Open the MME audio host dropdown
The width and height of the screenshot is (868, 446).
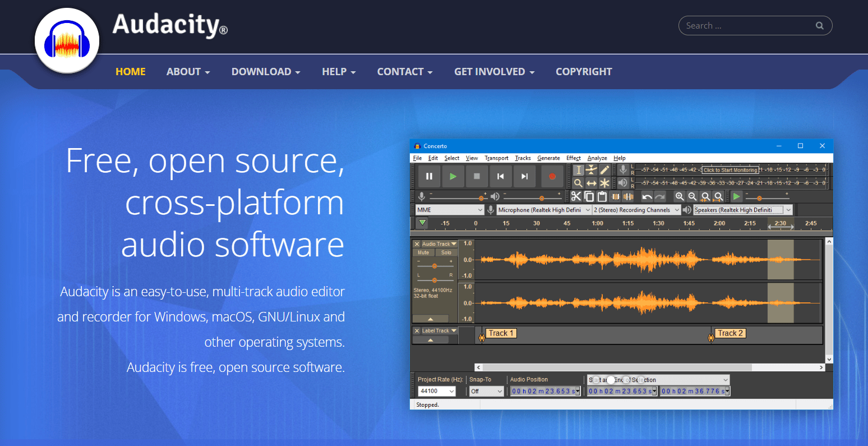(x=450, y=210)
